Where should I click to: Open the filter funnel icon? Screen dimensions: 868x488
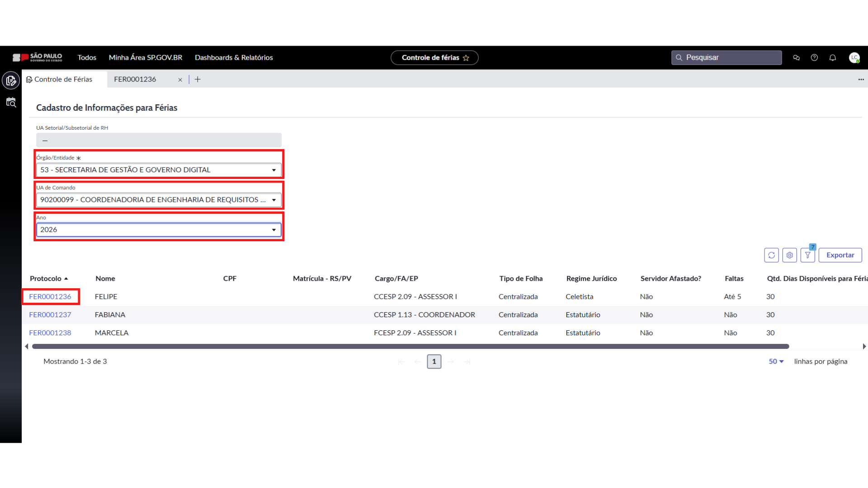pos(807,255)
